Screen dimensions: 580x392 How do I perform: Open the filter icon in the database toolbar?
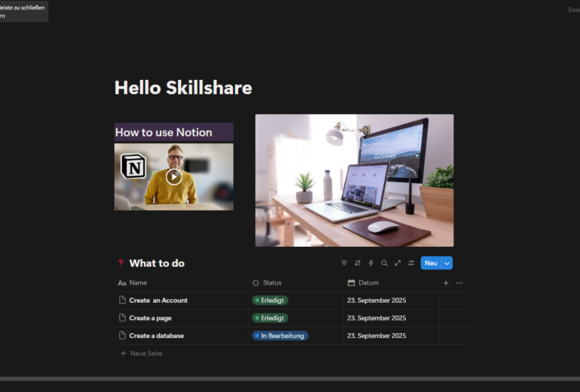344,263
